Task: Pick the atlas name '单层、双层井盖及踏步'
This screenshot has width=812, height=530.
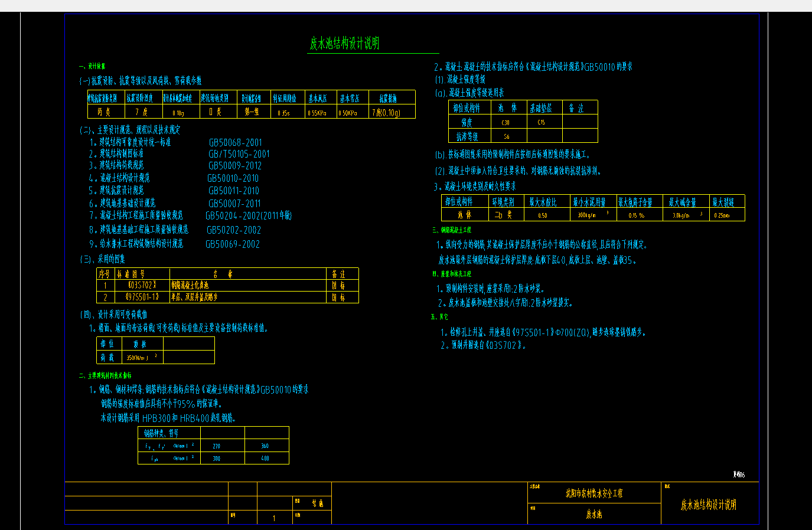Action: (x=194, y=297)
